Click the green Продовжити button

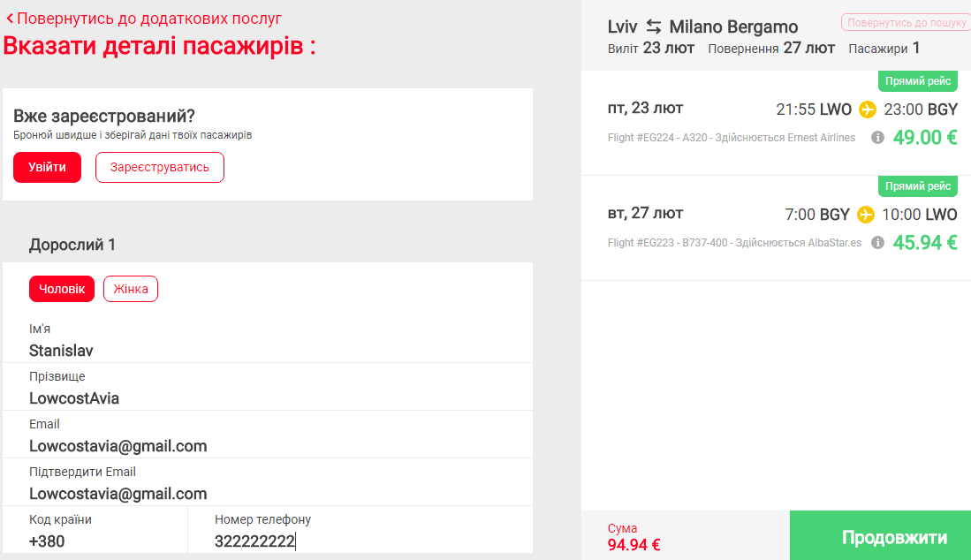point(880,536)
